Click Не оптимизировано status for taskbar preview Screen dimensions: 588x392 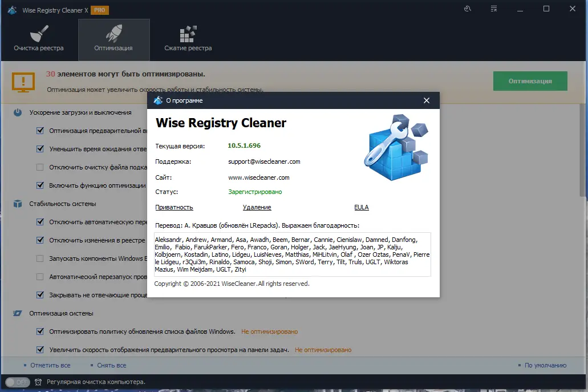pyautogui.click(x=323, y=350)
